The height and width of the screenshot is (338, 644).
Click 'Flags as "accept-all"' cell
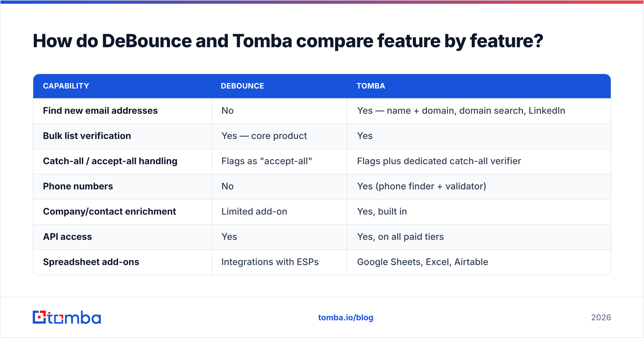[x=267, y=161]
